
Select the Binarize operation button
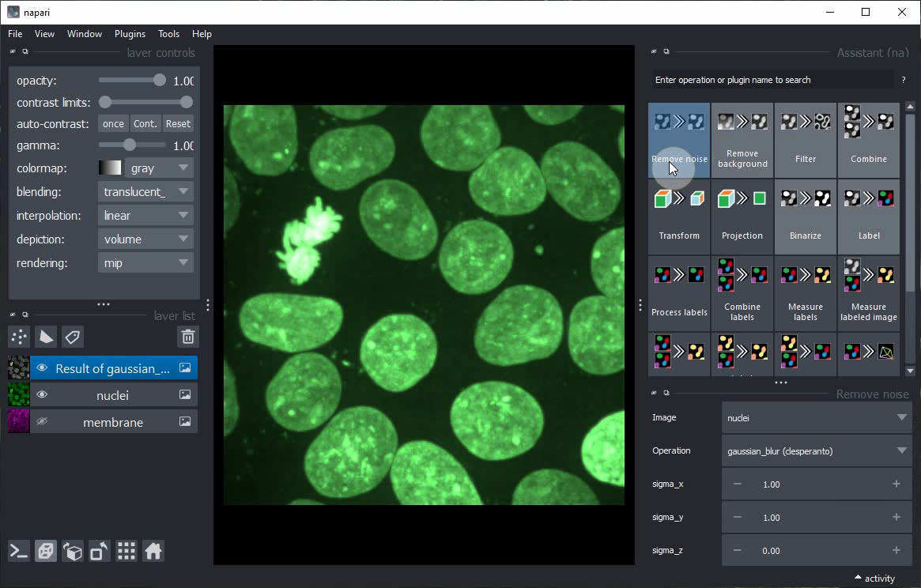[805, 217]
